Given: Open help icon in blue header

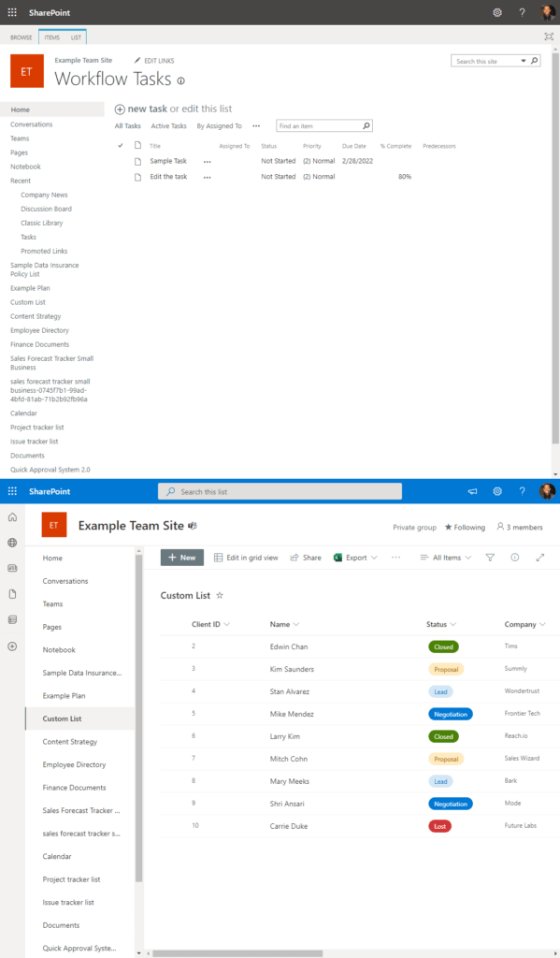Looking at the screenshot, I should coord(523,491).
